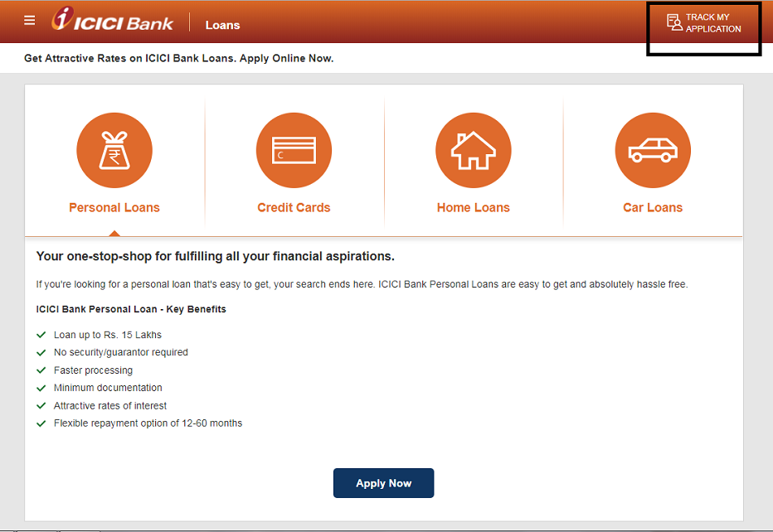Switch to the Home Loans tab label
773x532 pixels.
pyautogui.click(x=474, y=207)
